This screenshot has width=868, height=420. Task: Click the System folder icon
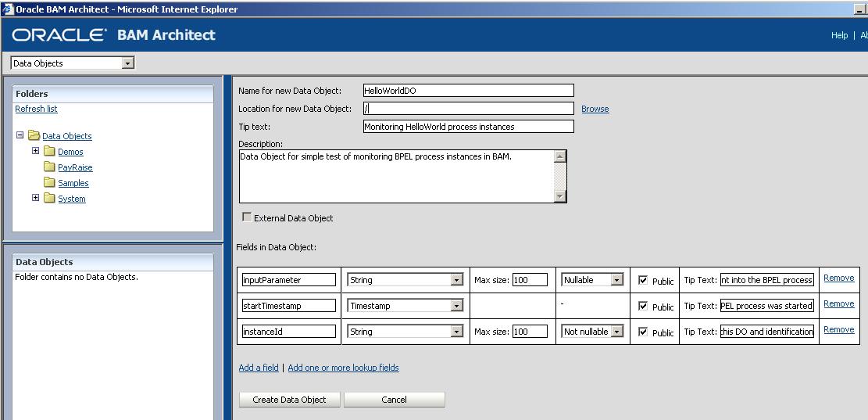click(49, 199)
